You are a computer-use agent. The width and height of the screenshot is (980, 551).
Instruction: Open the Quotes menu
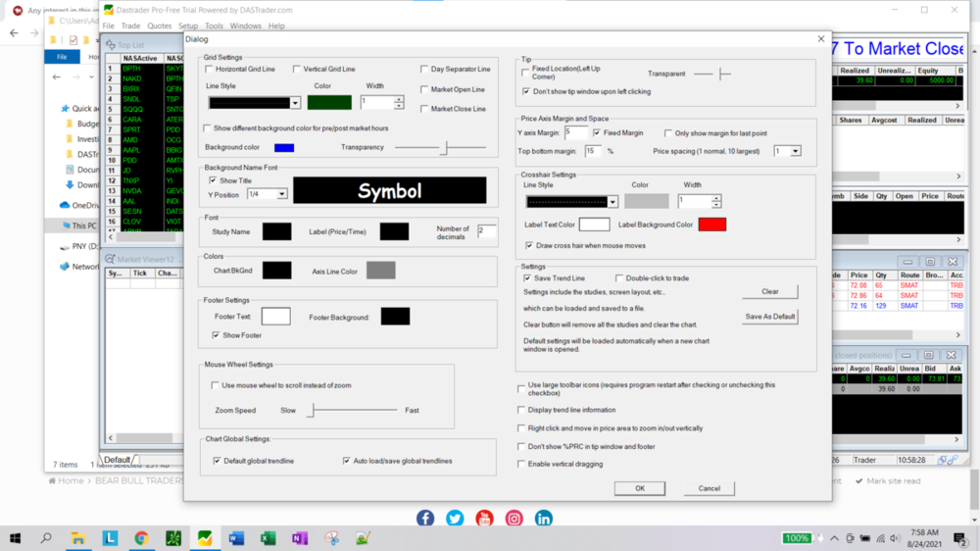(x=160, y=25)
